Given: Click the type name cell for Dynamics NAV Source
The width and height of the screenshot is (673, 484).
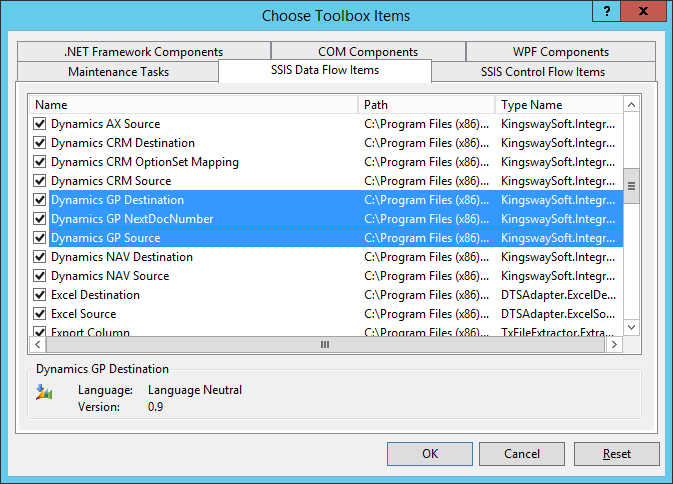Looking at the screenshot, I should coord(558,276).
